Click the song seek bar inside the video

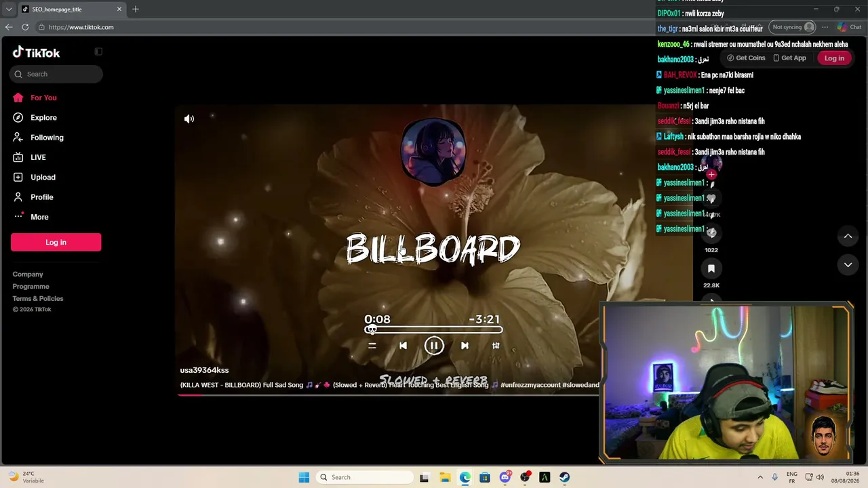coord(434,330)
